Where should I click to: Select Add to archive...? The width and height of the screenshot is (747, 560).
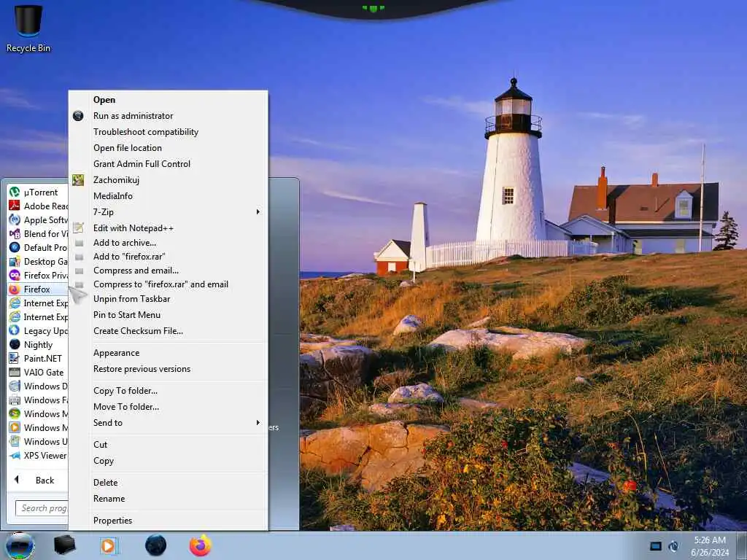pyautogui.click(x=125, y=243)
